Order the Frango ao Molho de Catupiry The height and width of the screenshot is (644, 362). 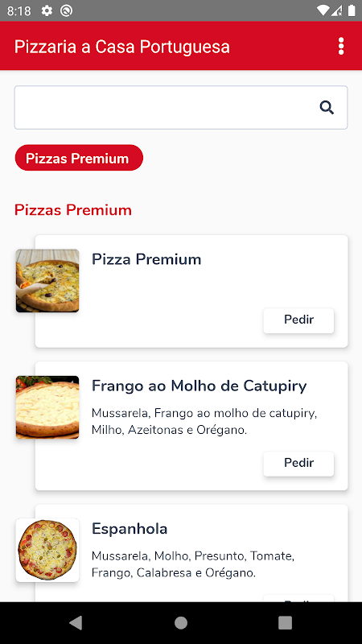(x=298, y=464)
